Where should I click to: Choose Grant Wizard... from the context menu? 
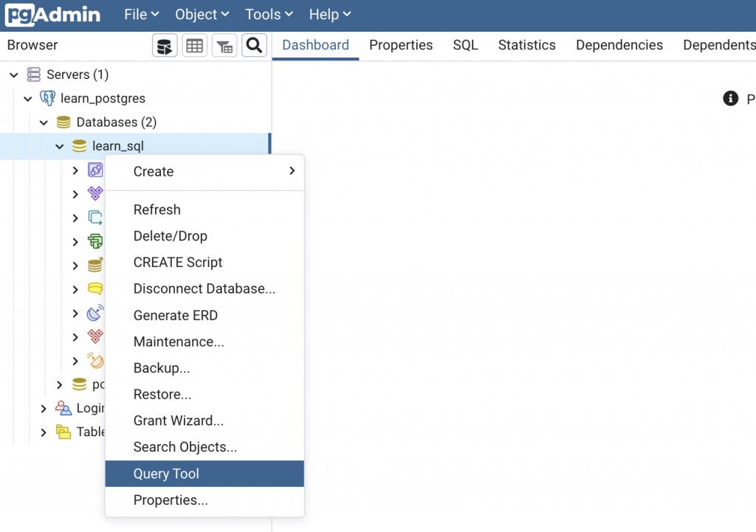click(205, 421)
